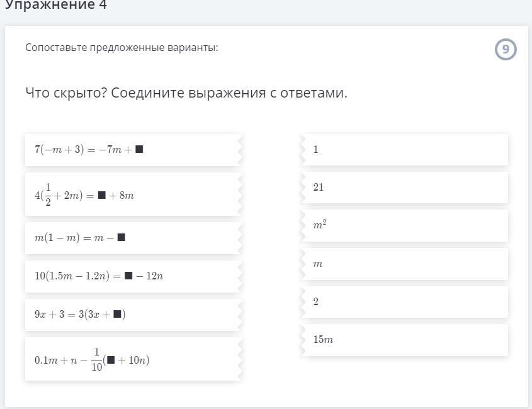This screenshot has height=409, width=532.
Task: Select the expression 4(1/2 + 2m) card
Action: pos(133,194)
